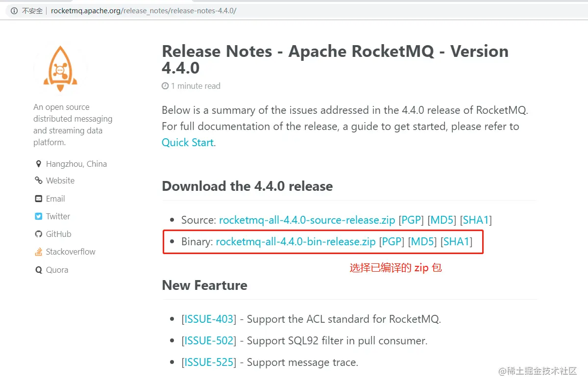Image resolution: width=588 pixels, height=387 pixels.
Task: Open the Quick Start link
Action: 187,142
